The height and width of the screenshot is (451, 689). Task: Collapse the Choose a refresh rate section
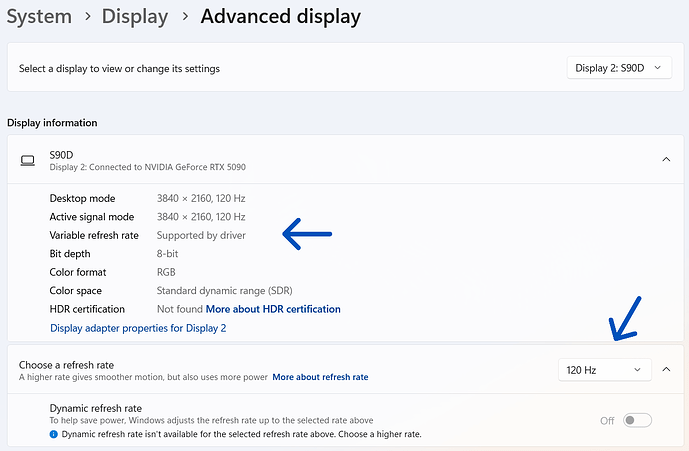click(x=666, y=369)
